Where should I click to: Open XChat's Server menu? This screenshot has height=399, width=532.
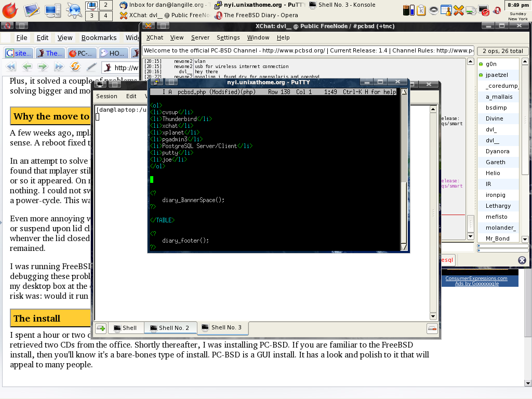point(200,37)
